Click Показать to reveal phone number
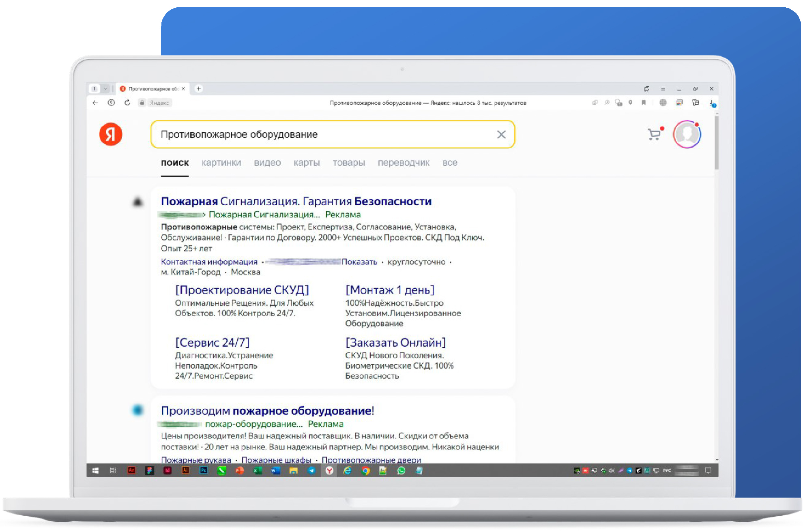Viewport: 803px width, 532px height. (x=359, y=262)
